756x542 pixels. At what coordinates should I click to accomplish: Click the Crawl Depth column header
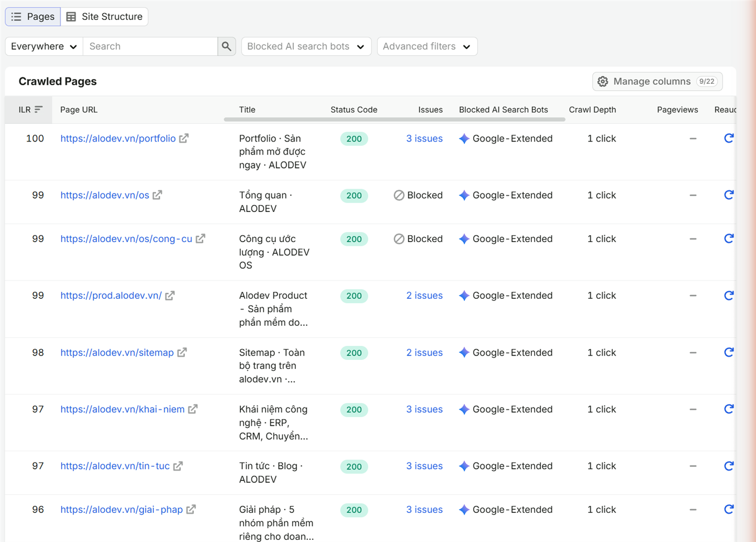[x=592, y=110]
